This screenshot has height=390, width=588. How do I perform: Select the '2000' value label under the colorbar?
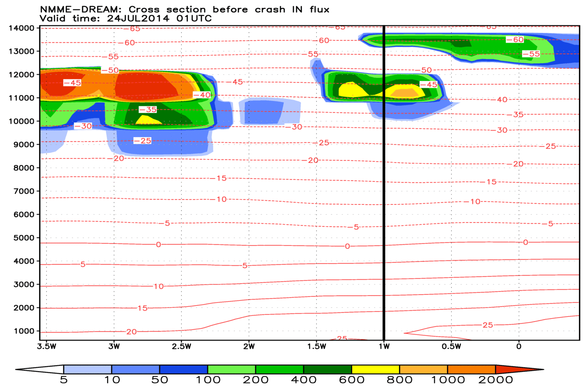[496, 380]
